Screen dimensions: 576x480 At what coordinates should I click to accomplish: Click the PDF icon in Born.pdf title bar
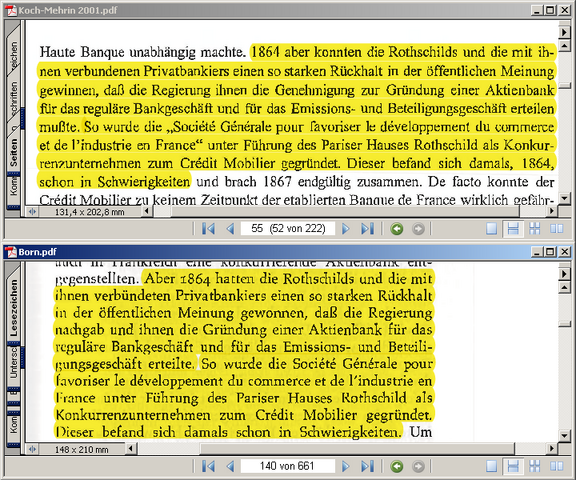tap(11, 252)
